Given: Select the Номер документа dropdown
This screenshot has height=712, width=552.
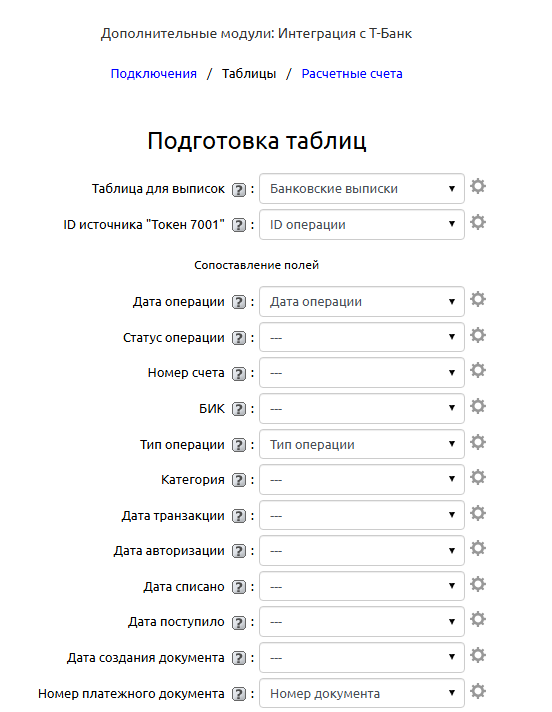Looking at the screenshot, I should click(x=362, y=693).
